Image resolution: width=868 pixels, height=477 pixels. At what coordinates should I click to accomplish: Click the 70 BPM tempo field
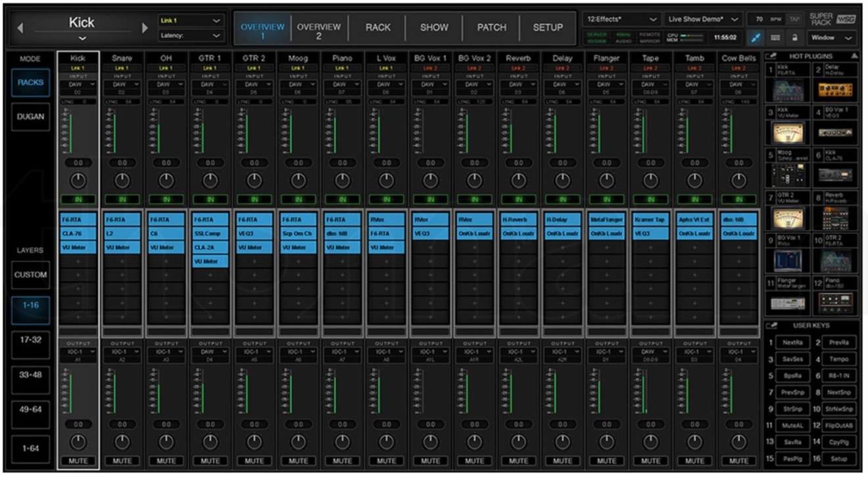pyautogui.click(x=765, y=19)
